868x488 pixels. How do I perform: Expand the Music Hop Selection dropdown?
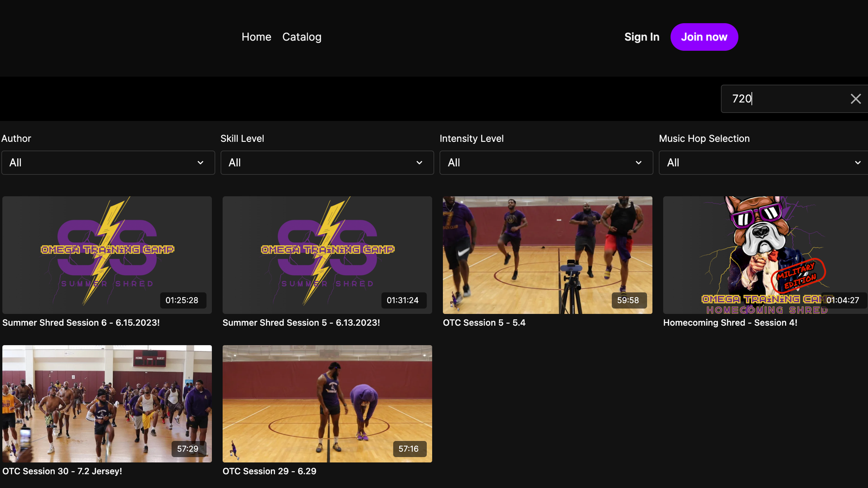coord(763,163)
